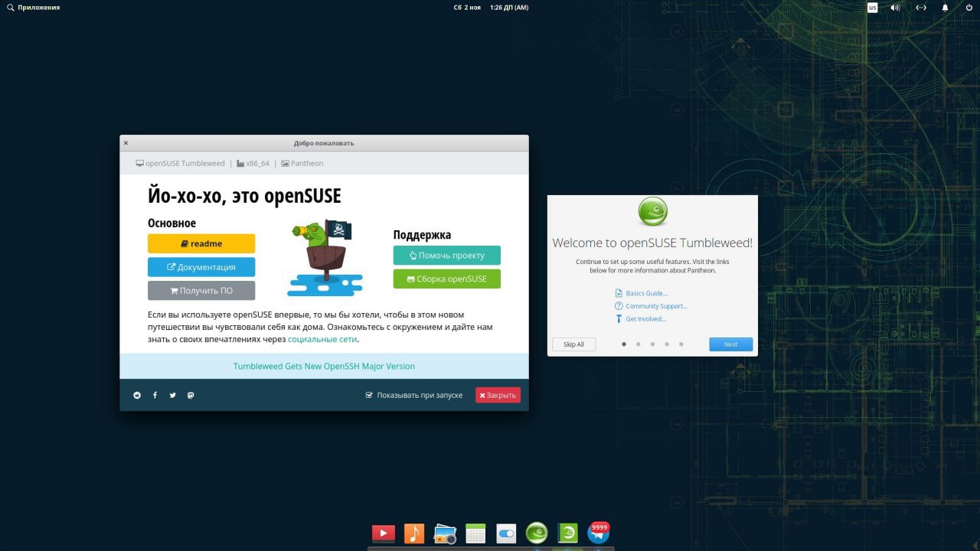Open the US keyboard layout indicator
The height and width of the screenshot is (551, 980).
tap(873, 8)
